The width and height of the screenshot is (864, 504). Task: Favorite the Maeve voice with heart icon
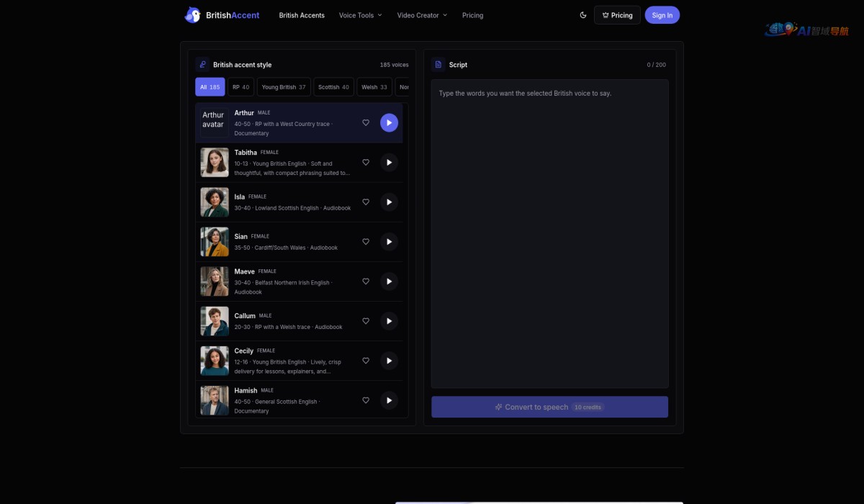click(366, 282)
